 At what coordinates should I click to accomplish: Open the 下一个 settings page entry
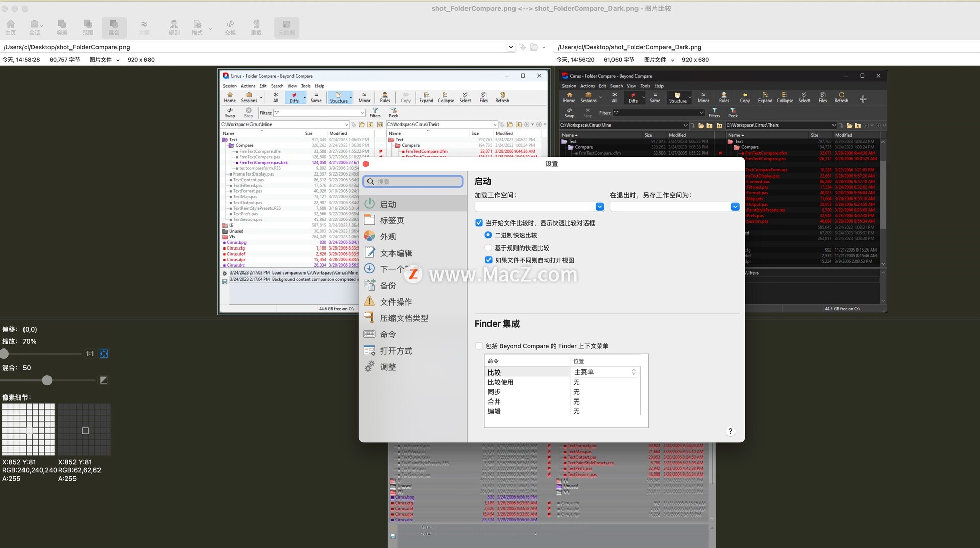[x=413, y=269]
